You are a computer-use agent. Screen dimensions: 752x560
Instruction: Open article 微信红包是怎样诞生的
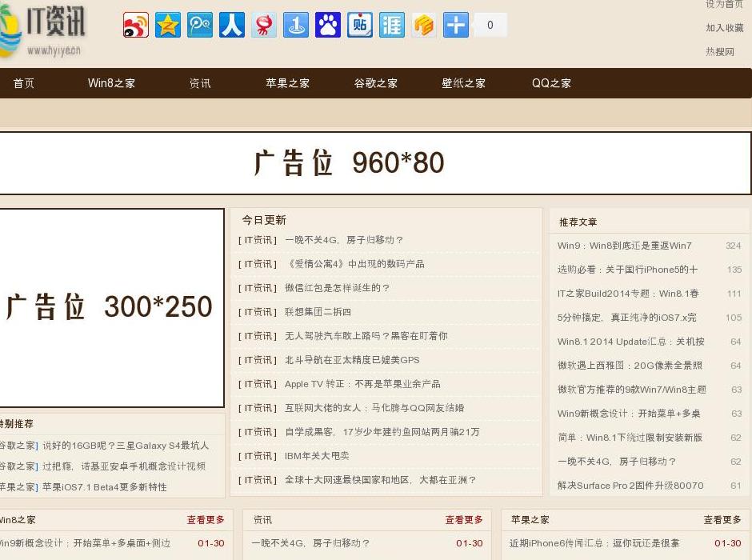point(337,288)
